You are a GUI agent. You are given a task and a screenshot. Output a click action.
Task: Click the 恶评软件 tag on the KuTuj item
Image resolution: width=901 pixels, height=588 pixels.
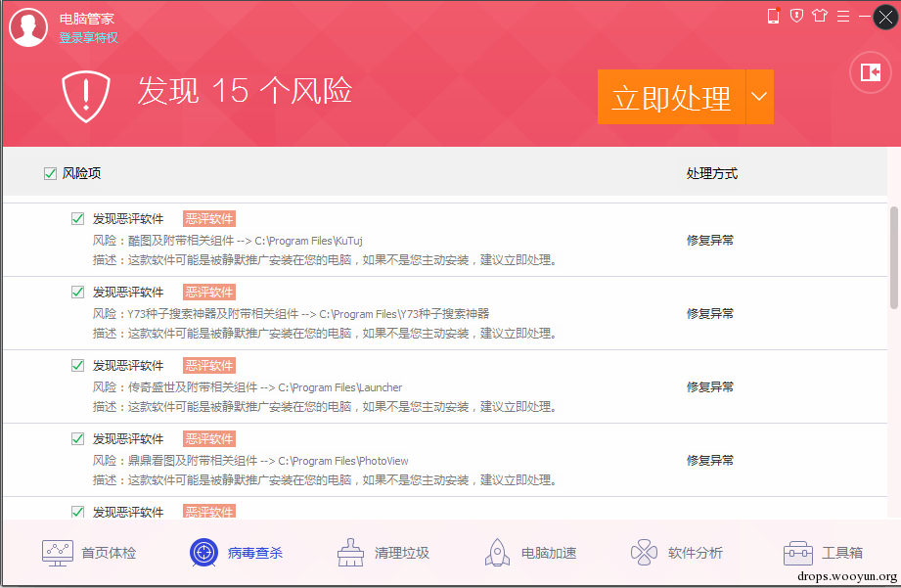[x=209, y=219]
